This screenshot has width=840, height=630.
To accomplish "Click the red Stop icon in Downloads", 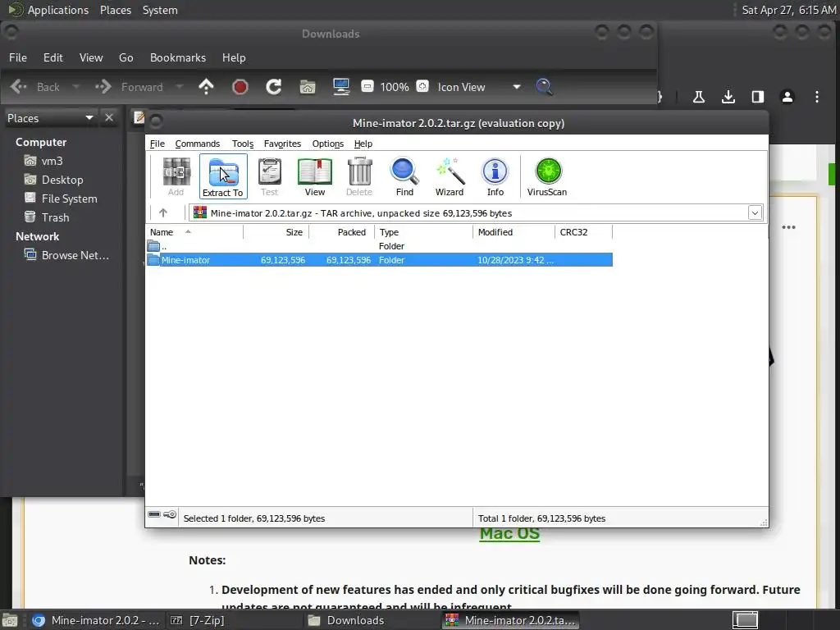I will [x=240, y=87].
